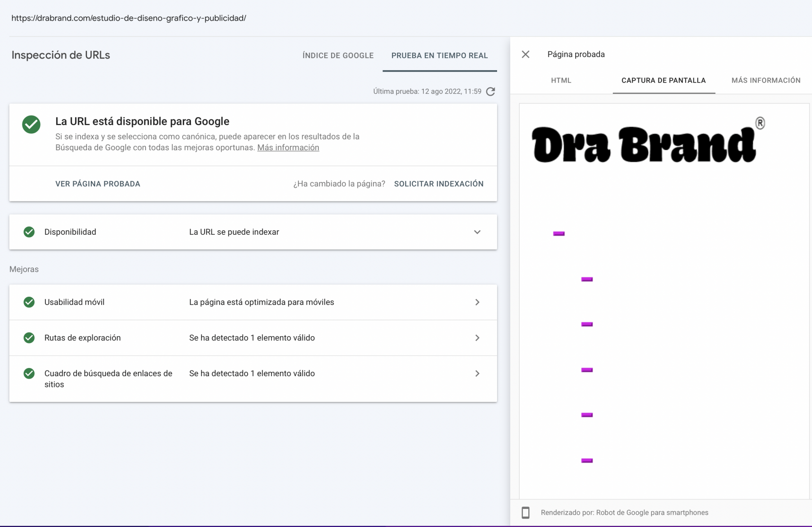812x527 pixels.
Task: Click 'La página está optimizada para móviles' text
Action: coord(262,302)
